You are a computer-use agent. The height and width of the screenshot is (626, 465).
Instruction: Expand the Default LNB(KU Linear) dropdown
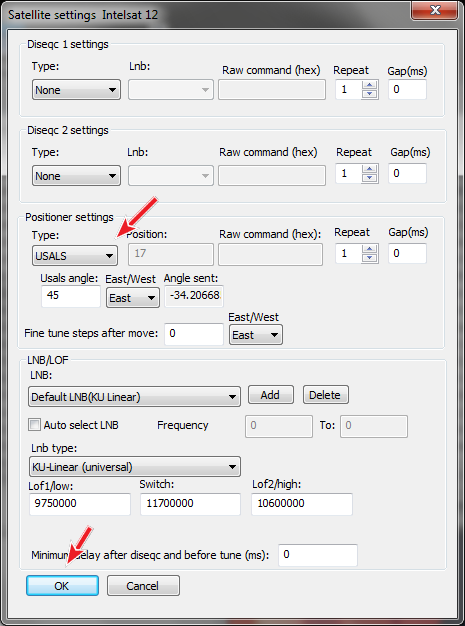(x=135, y=396)
